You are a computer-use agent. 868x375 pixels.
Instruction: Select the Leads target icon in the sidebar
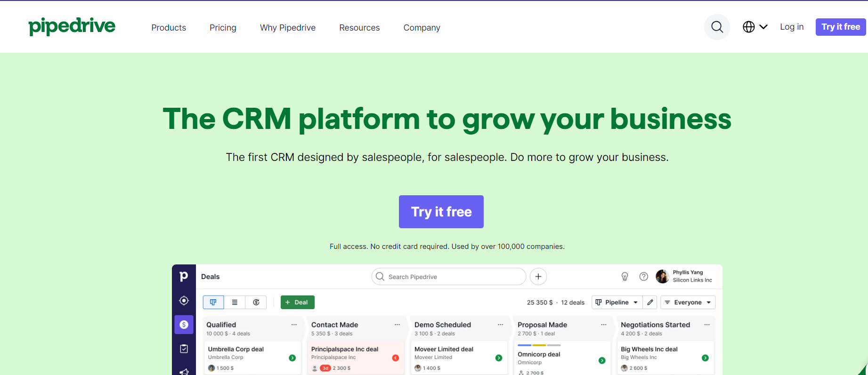tap(184, 301)
